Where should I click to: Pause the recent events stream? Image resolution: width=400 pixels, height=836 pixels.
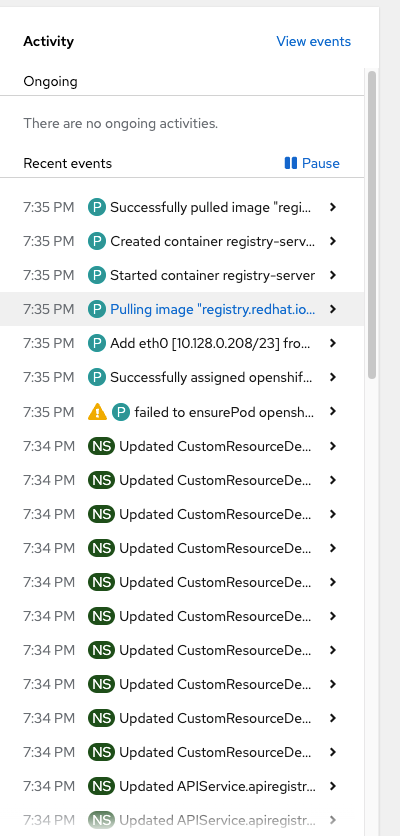coord(312,163)
